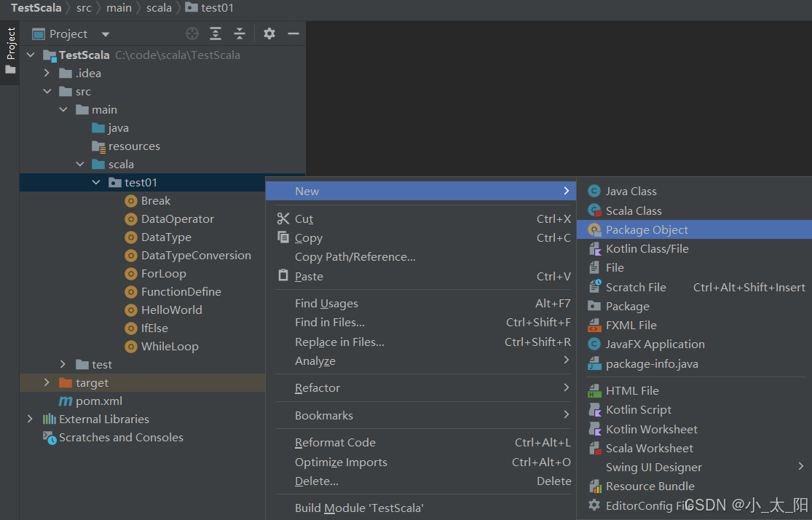Select the WhileLoop file
The width and height of the screenshot is (812, 520).
pos(170,347)
